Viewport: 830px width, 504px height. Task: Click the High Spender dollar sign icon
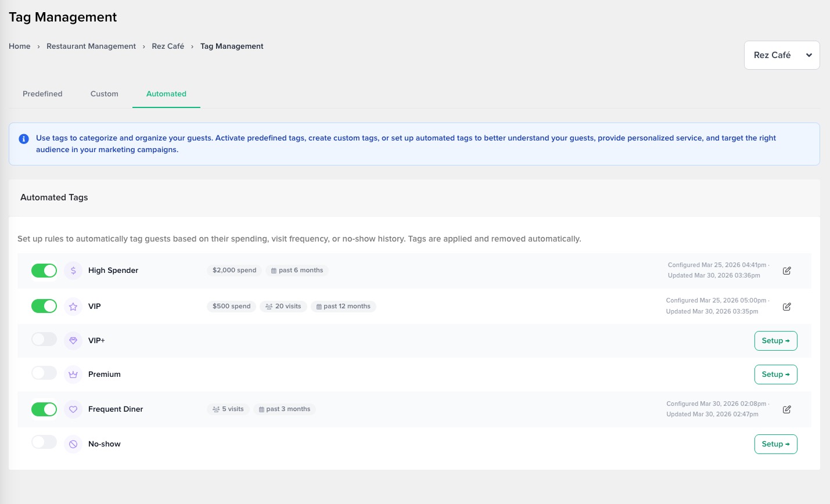click(73, 271)
